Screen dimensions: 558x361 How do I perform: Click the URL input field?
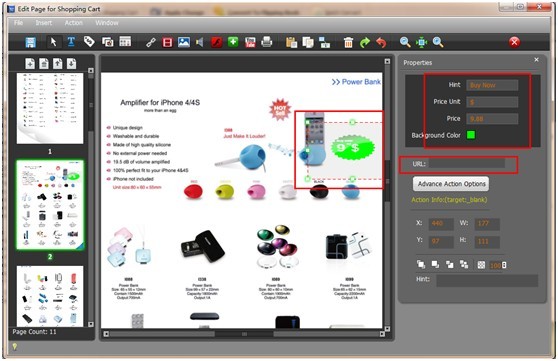pyautogui.click(x=467, y=163)
